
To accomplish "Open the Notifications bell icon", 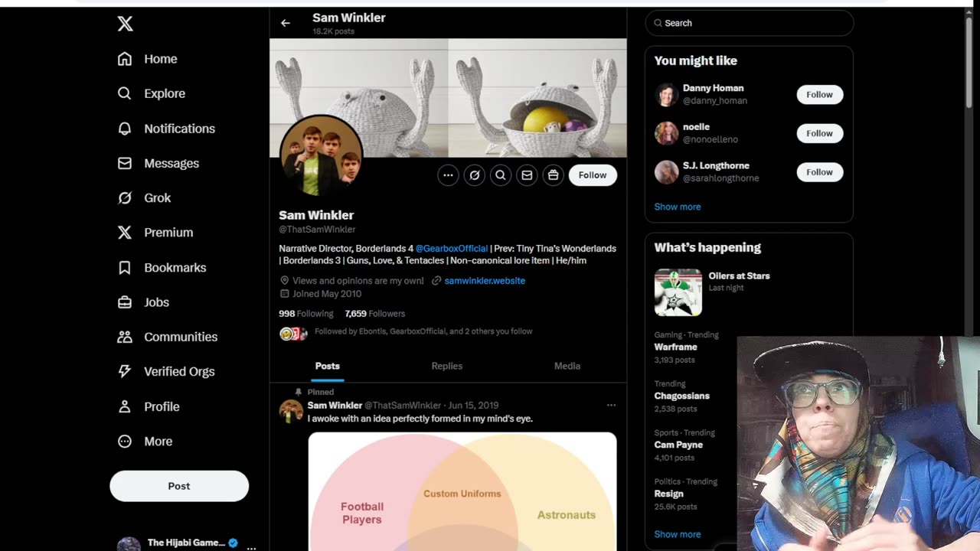I will point(125,129).
